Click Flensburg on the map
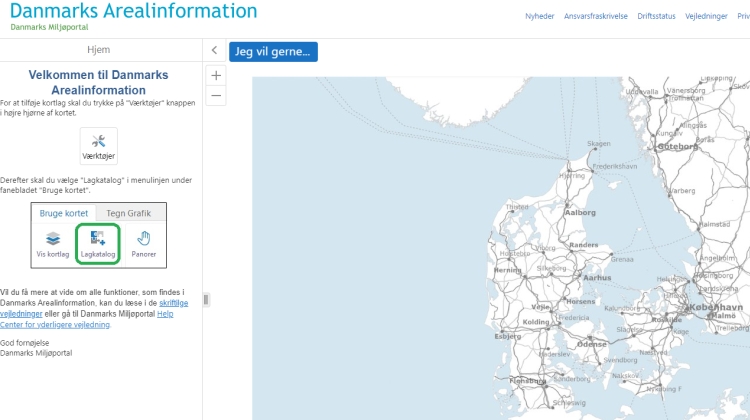 point(528,381)
